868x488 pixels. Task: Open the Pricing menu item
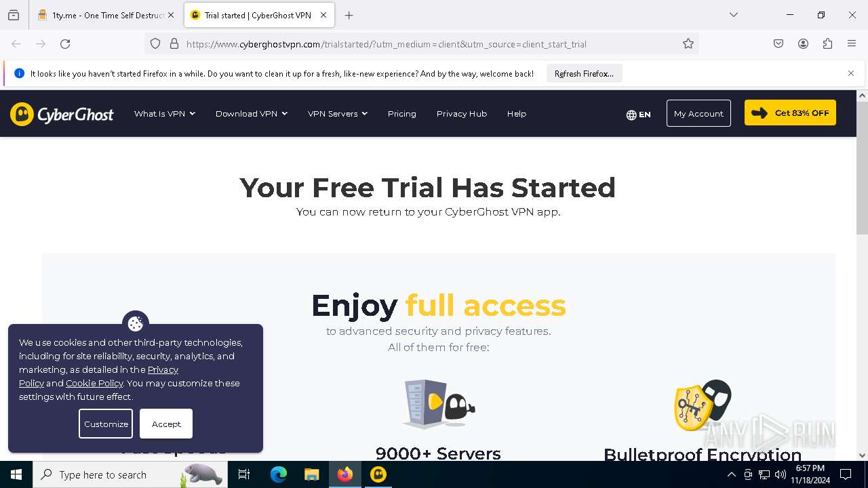[x=402, y=114]
